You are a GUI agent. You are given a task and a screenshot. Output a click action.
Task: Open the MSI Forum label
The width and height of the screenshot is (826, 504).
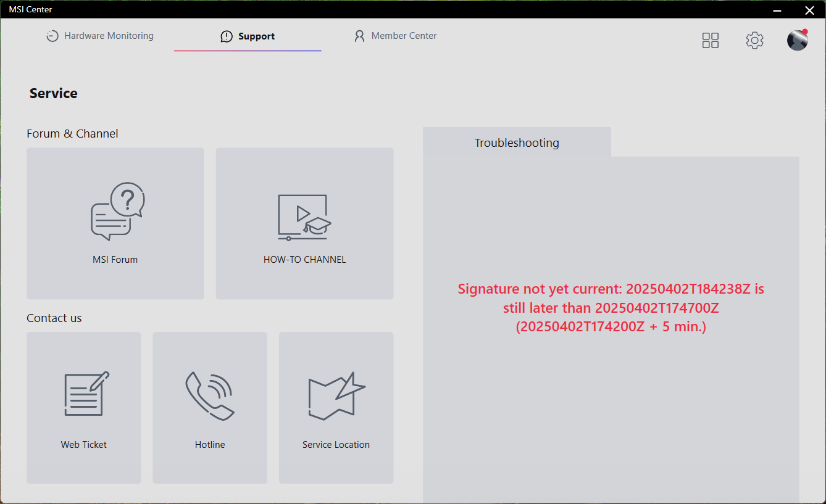pos(115,260)
